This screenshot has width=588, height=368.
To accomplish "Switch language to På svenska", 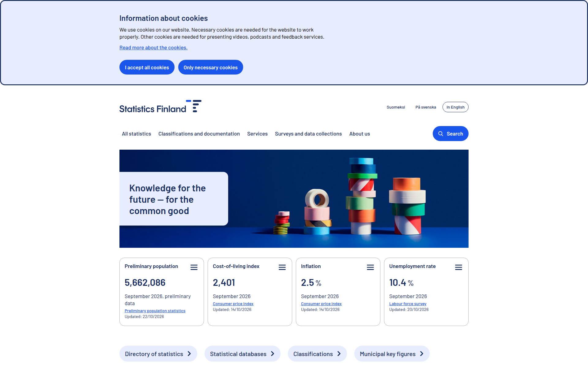I will (x=426, y=107).
